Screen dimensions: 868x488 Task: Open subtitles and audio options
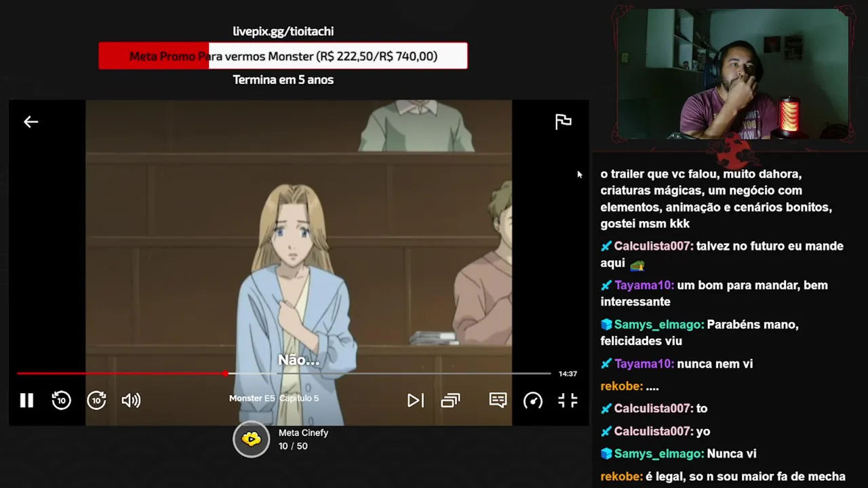pos(498,401)
